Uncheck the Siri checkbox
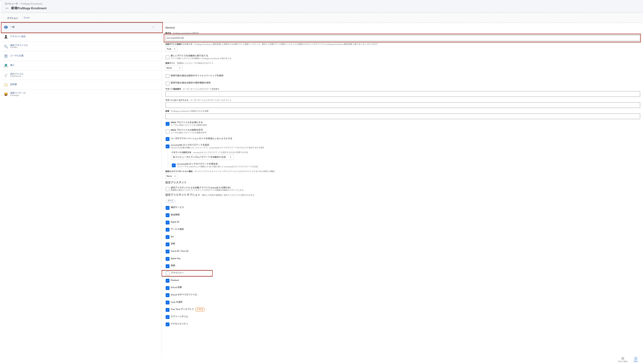Viewport: 643px width, 364px height. (168, 237)
